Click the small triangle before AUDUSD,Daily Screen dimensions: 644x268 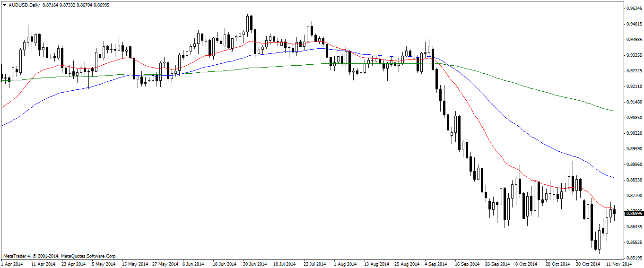[x=4, y=4]
